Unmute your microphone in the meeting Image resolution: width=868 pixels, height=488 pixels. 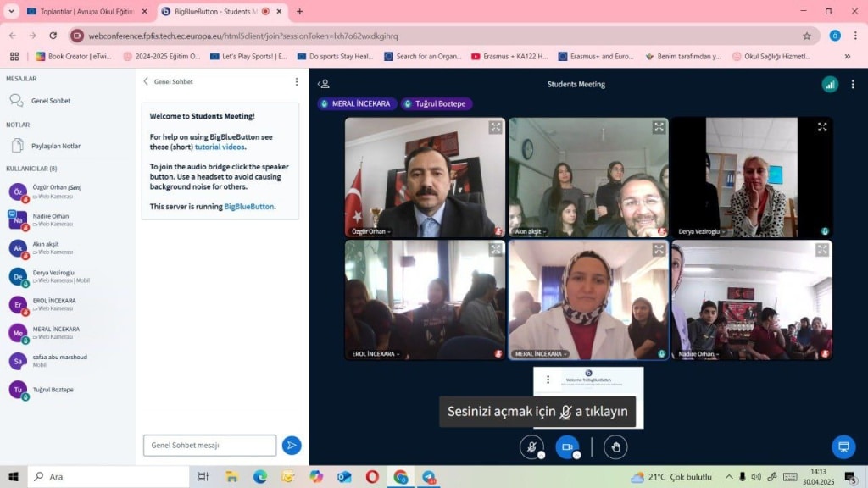[x=531, y=446]
